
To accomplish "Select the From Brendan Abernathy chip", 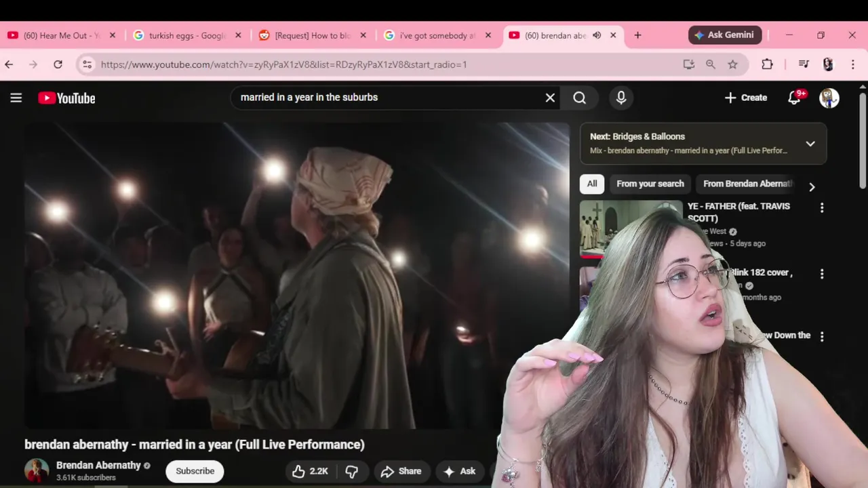I will (x=747, y=184).
